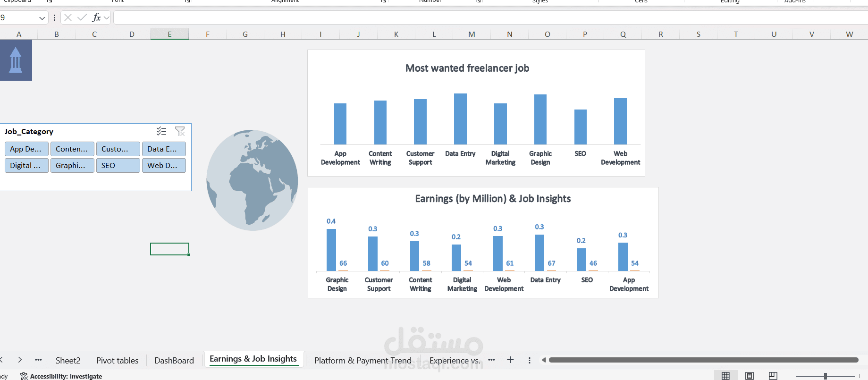
Task: Open Font group dialog launcher
Action: pyautogui.click(x=187, y=1)
